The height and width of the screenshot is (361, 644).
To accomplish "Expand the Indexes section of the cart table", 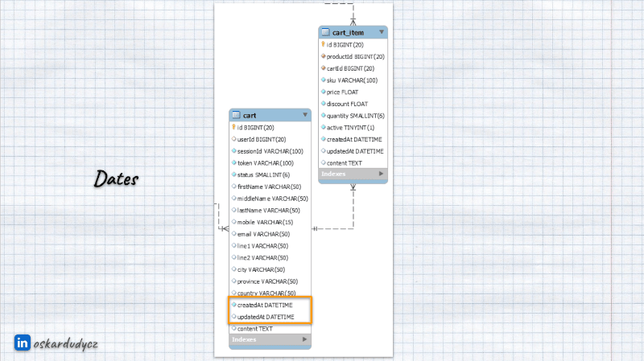I will point(304,339).
